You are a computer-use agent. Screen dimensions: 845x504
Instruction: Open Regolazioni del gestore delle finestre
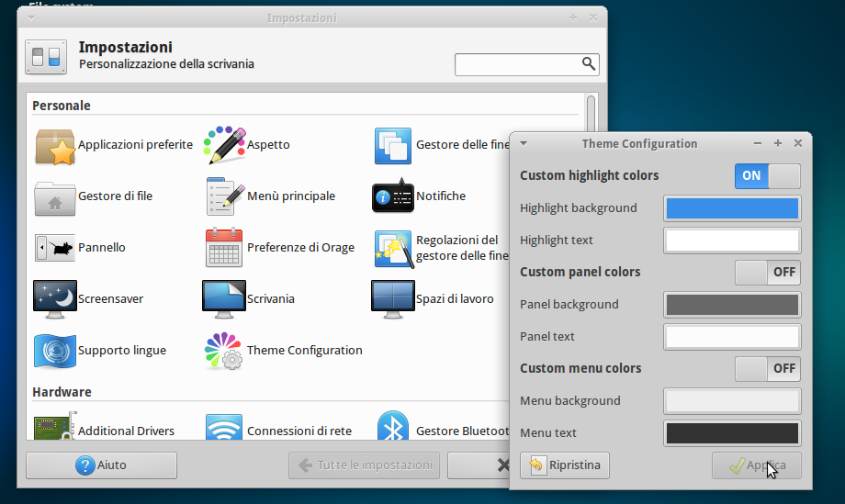442,248
